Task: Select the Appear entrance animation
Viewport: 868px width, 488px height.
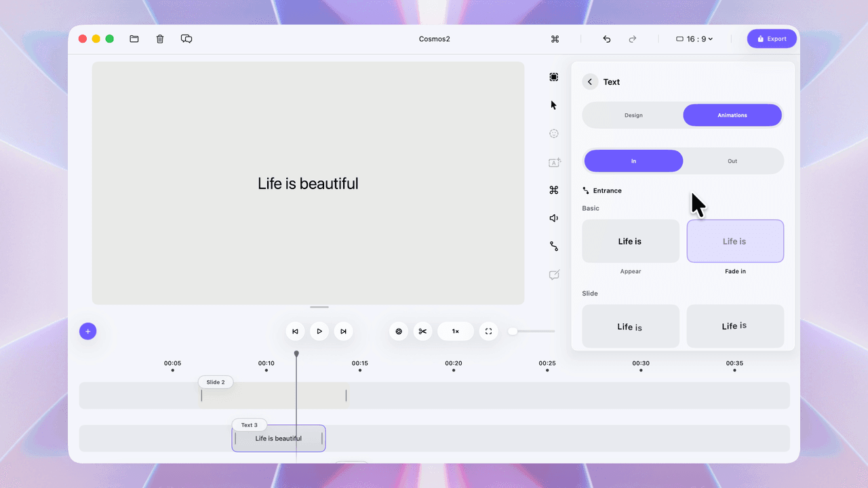Action: (630, 241)
